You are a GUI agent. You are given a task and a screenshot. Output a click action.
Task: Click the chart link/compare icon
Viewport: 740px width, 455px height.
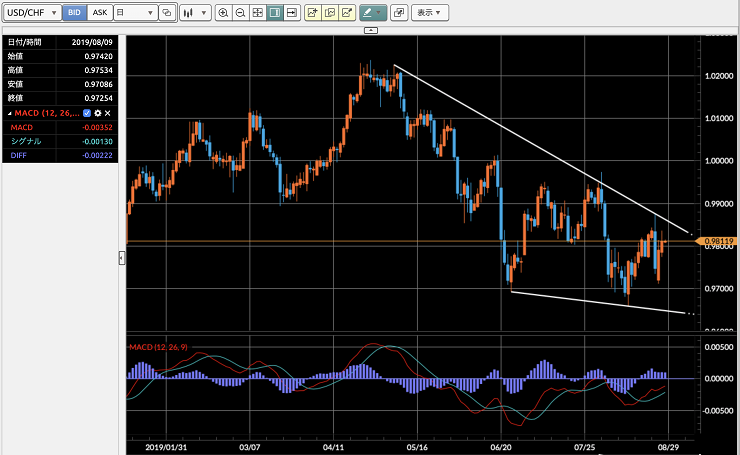[167, 13]
